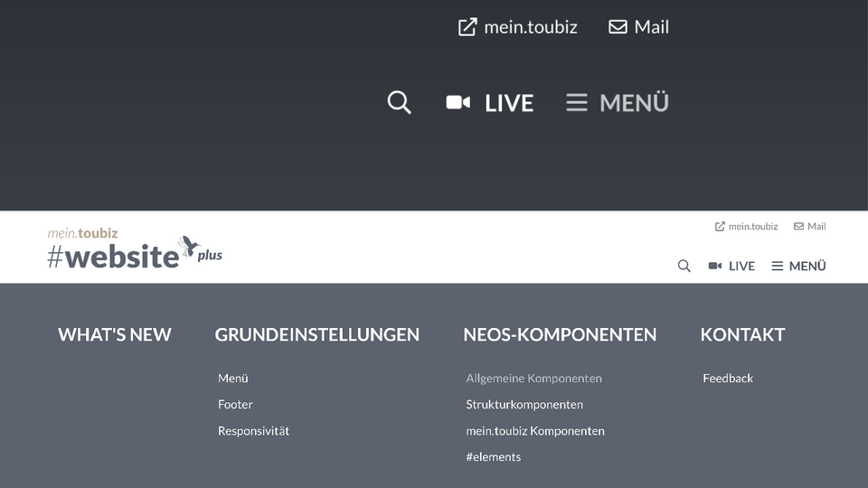Click the large mein.toubiz external link icon
This screenshot has width=868, height=488.
point(467,27)
